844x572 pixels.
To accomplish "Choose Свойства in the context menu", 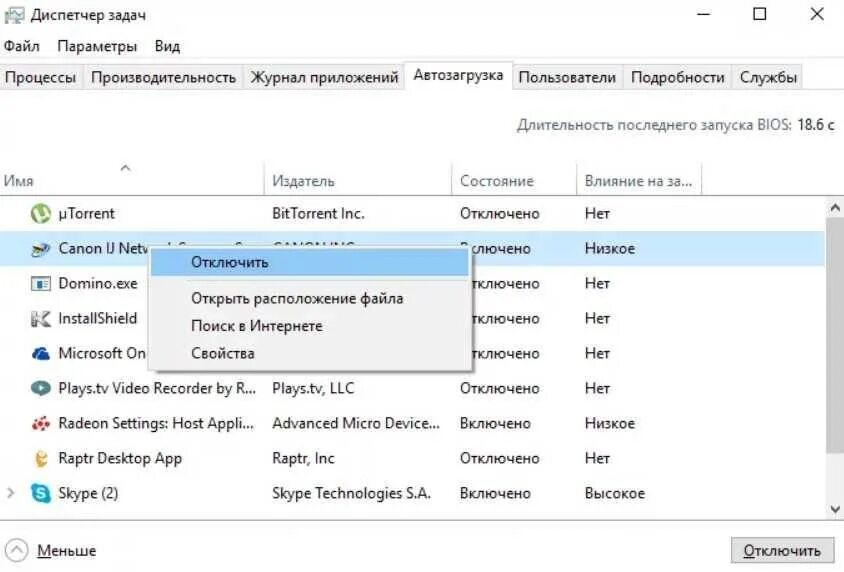I will [310, 354].
